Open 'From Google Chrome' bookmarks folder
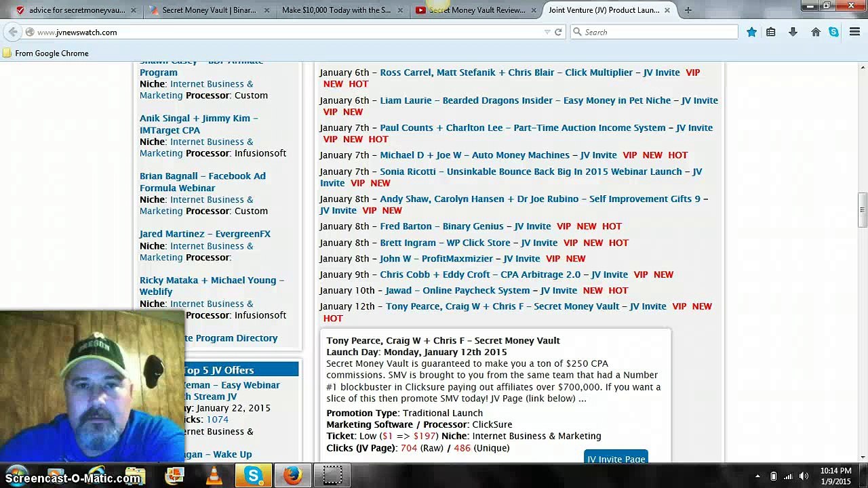 click(x=45, y=53)
